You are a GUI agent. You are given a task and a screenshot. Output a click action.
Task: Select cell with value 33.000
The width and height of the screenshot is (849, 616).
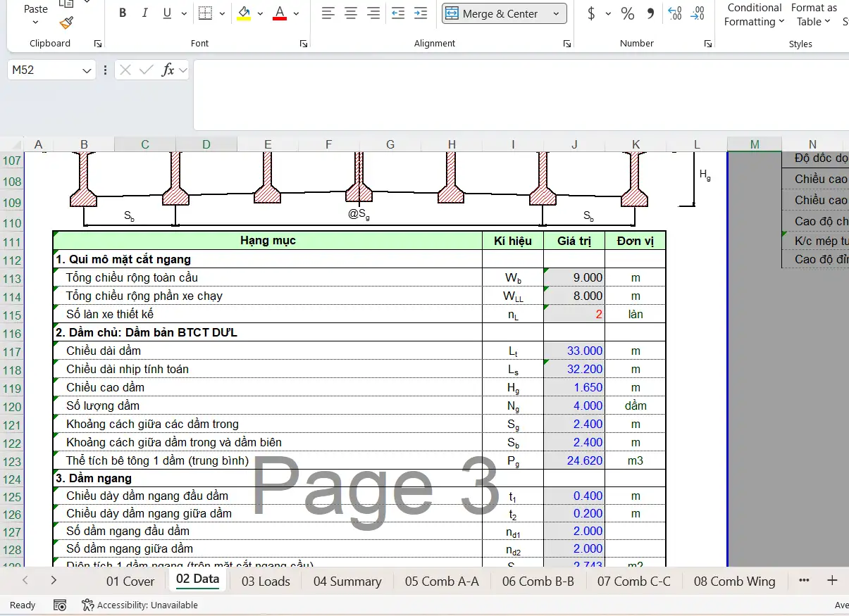point(574,351)
